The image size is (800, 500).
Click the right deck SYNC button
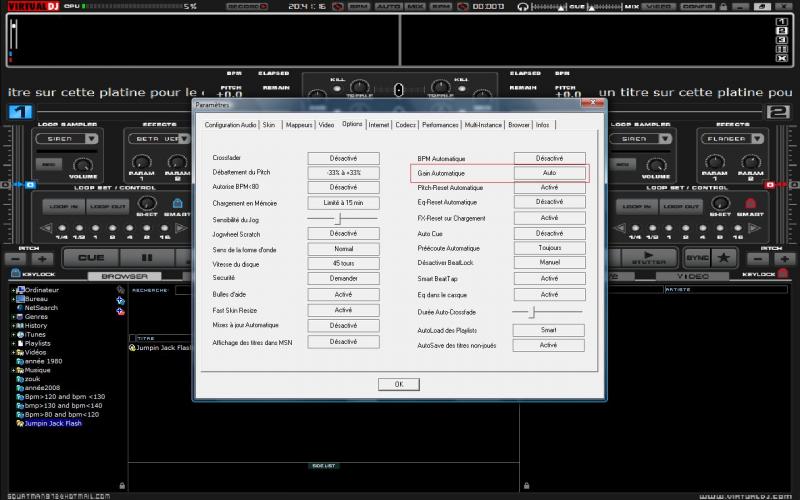(697, 258)
